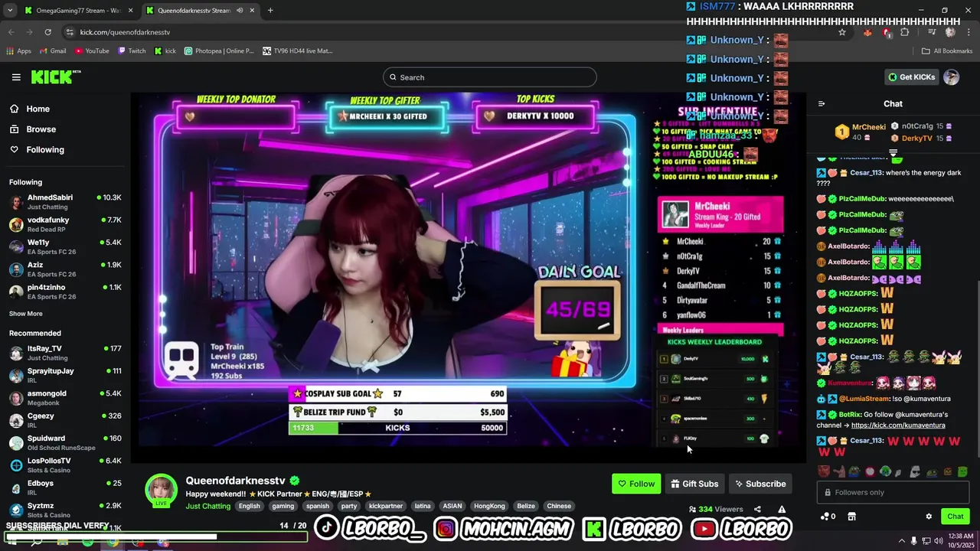This screenshot has width=980, height=551.
Task: Click the Get KICKs button
Action: click(911, 77)
